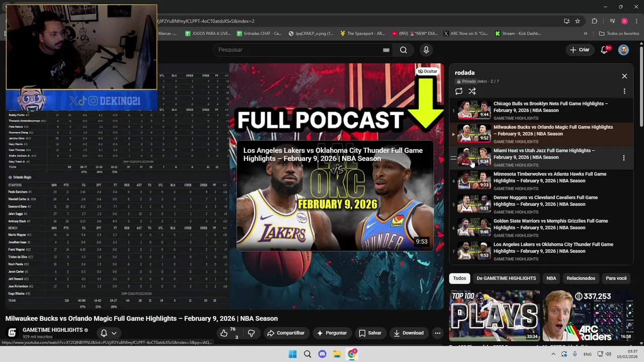Viewport: 644px width, 362px height.
Task: Open GAMETIME HIGHLIGHTS channel name link
Action: pos(52,330)
